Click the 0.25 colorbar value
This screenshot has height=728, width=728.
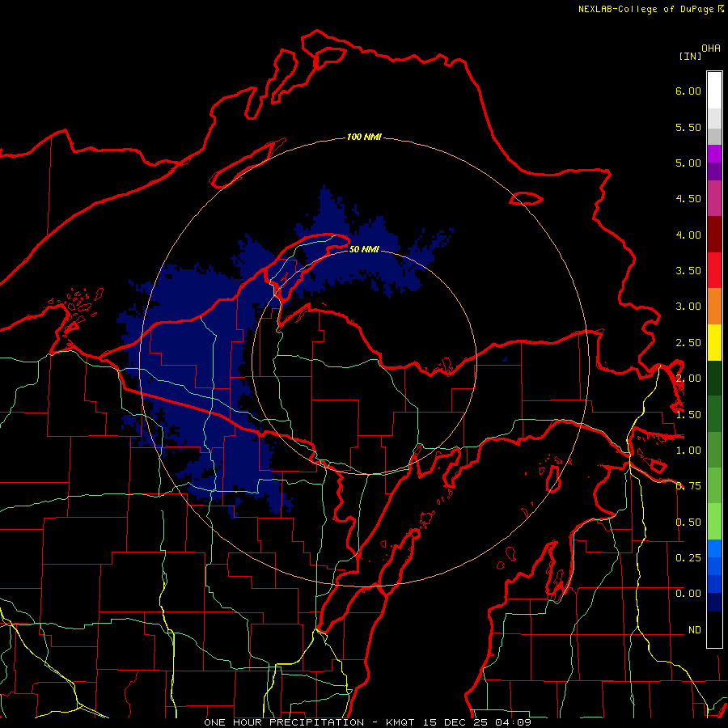[x=688, y=558]
